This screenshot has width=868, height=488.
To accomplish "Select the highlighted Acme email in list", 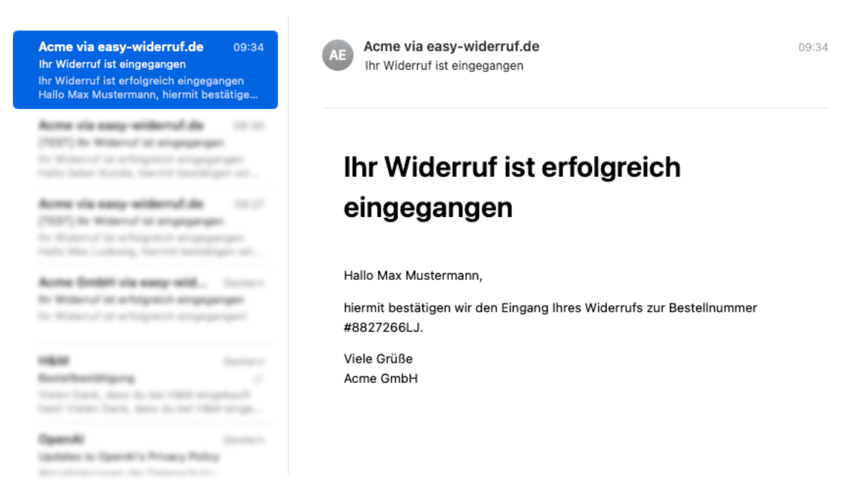I will tap(145, 70).
